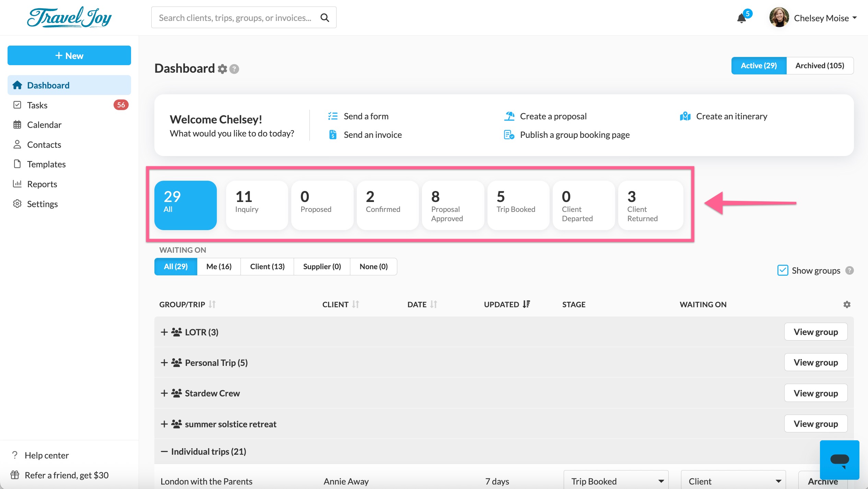
Task: Click the New button
Action: point(69,56)
